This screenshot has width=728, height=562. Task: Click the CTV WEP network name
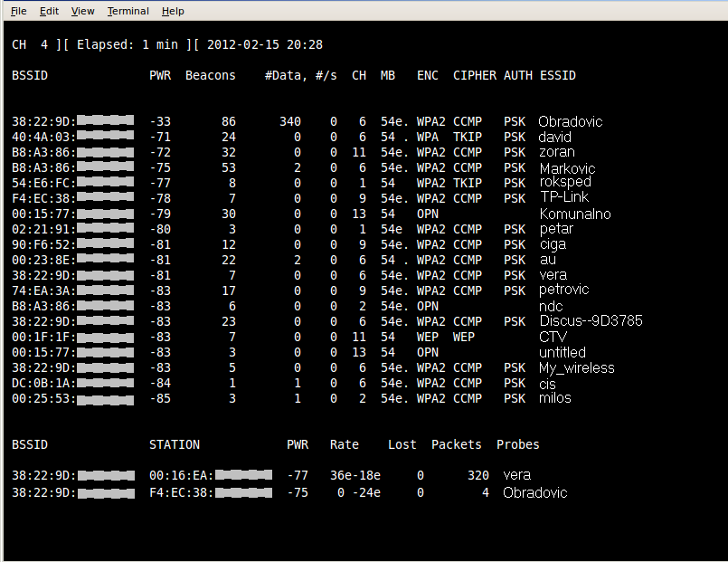[x=552, y=337]
